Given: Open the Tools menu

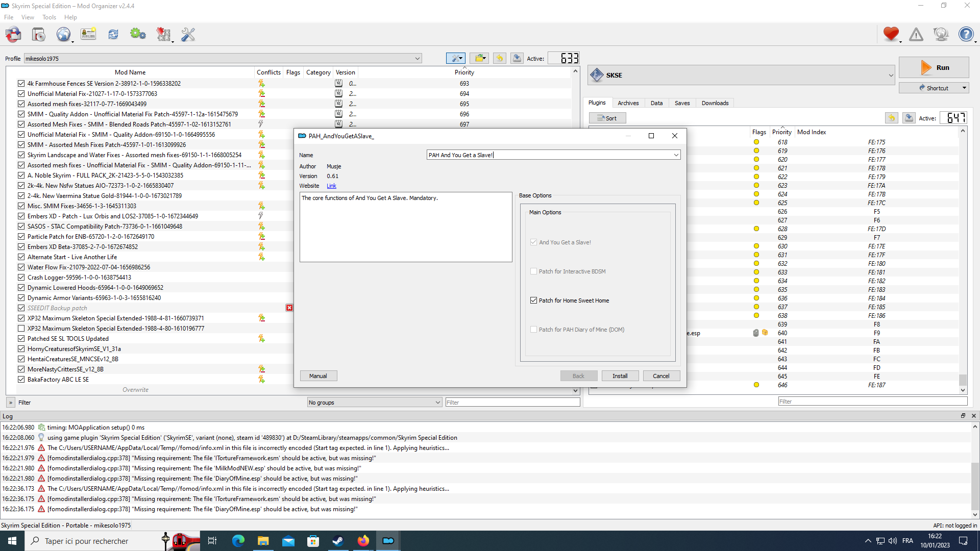Looking at the screenshot, I should point(50,17).
